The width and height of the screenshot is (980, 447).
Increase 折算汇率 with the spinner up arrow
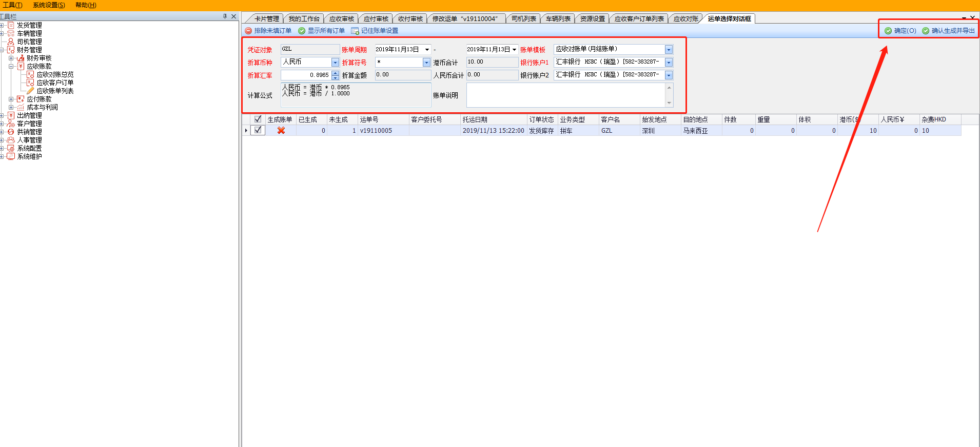(x=335, y=73)
